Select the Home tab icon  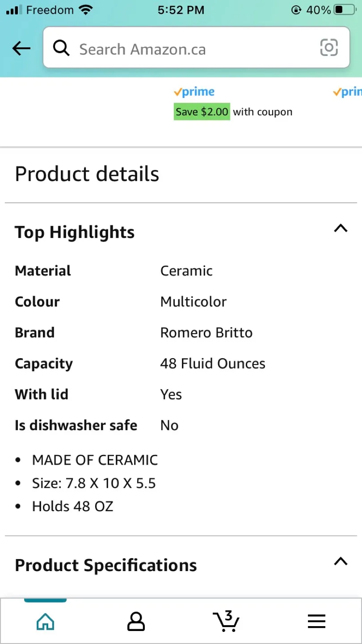coord(45,621)
